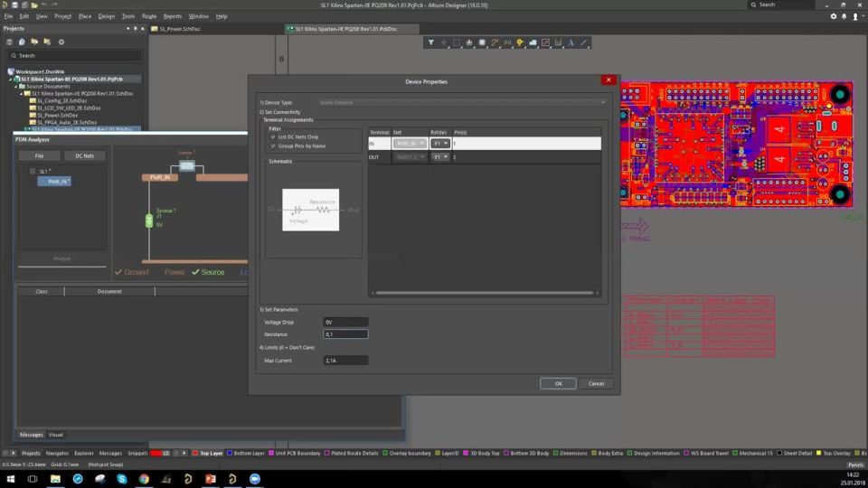Click the Projects panel search field
This screenshot has width=868, height=488.
75,56
